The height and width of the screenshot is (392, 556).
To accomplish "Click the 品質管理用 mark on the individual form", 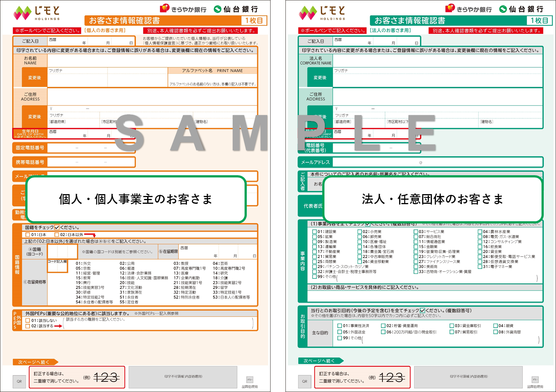I will (250, 382).
